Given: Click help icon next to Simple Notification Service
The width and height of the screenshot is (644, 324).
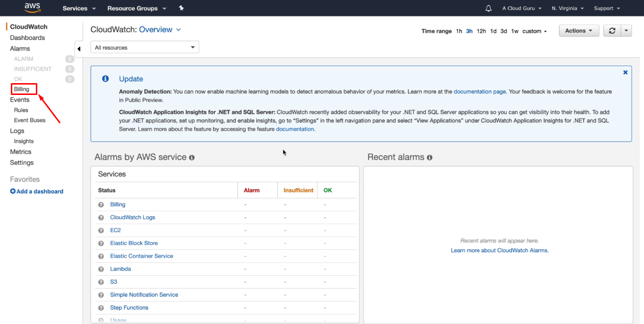Looking at the screenshot, I should point(101,295).
